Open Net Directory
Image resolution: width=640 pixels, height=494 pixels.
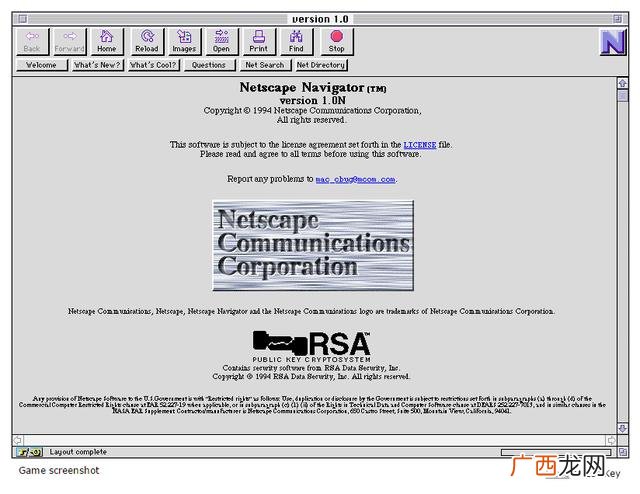pos(321,65)
